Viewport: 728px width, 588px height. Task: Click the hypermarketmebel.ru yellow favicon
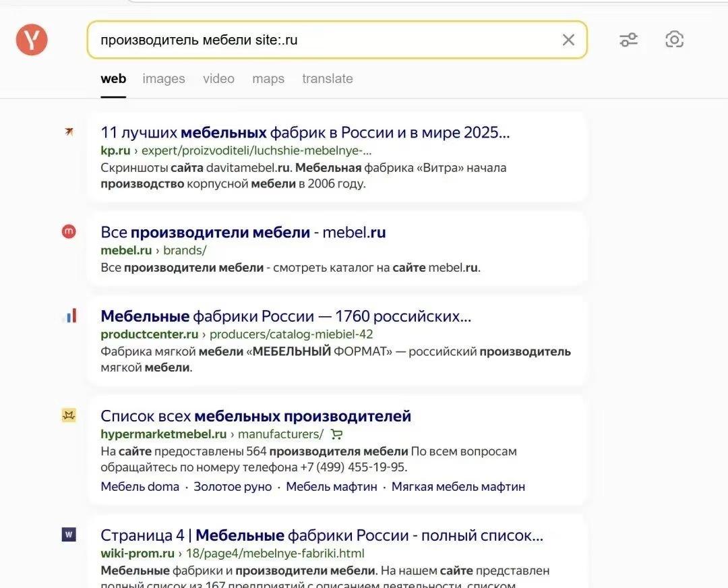[x=69, y=415]
